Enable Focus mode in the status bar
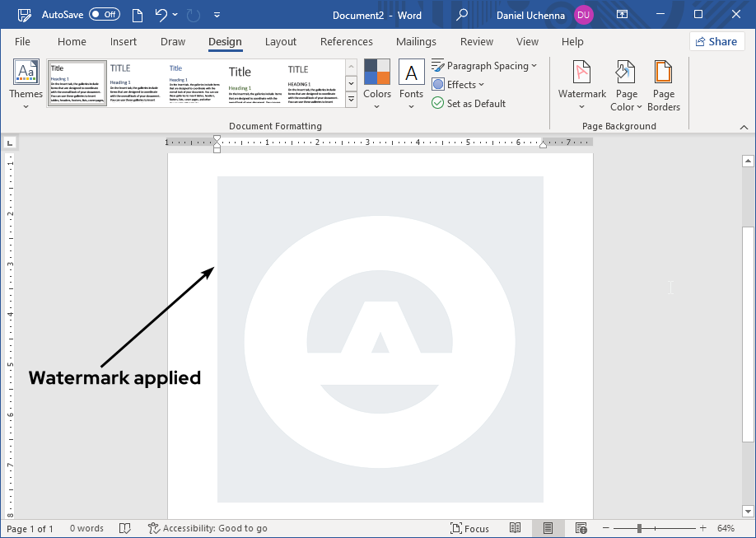 [x=470, y=528]
